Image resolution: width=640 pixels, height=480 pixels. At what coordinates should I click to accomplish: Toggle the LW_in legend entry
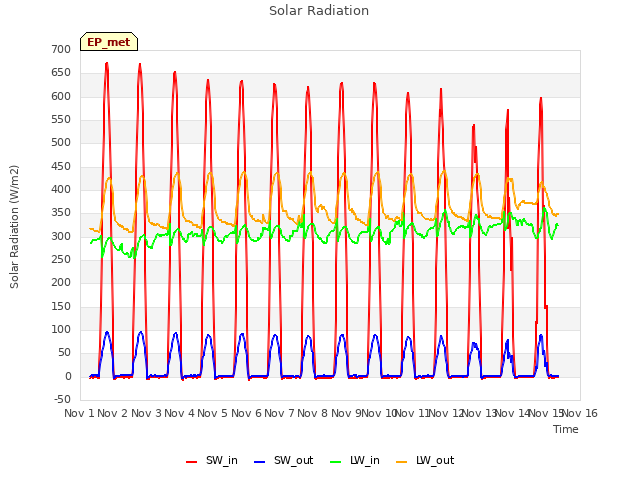354,460
